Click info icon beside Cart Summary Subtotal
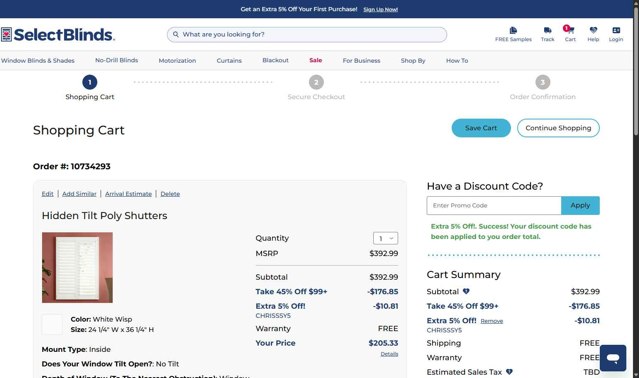 (x=466, y=291)
